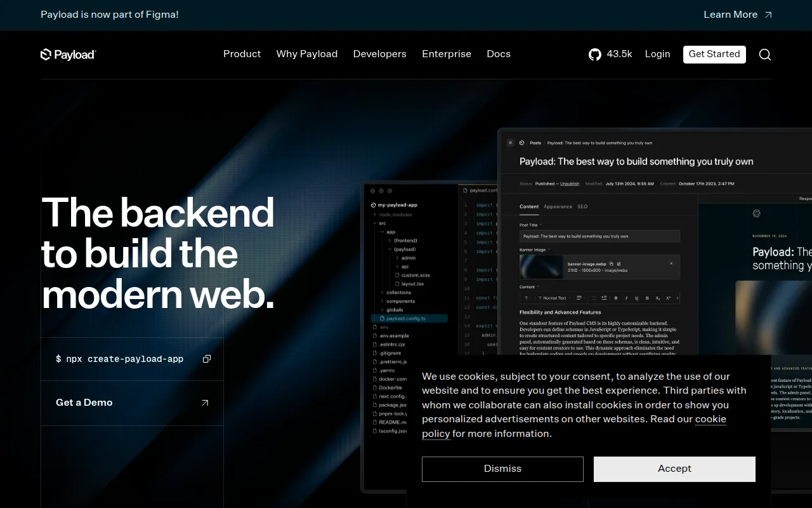Open the Normal Text style dropdown
The image size is (812, 508).
[553, 298]
